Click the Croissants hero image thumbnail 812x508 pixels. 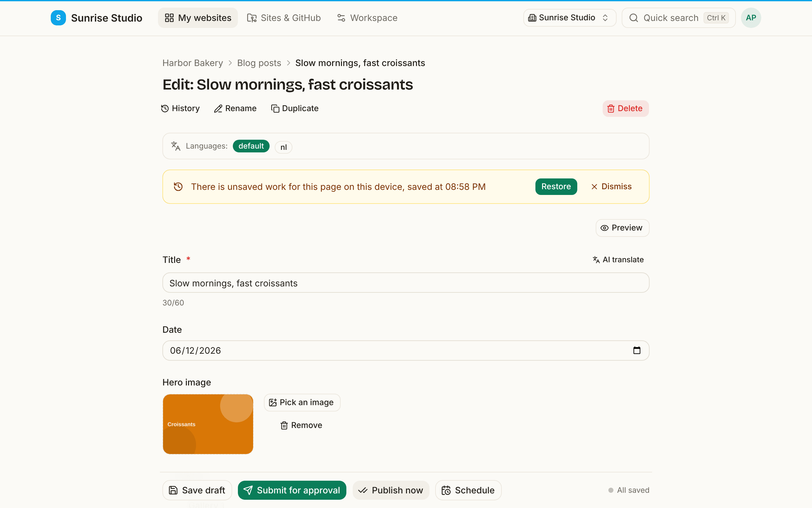(208, 424)
